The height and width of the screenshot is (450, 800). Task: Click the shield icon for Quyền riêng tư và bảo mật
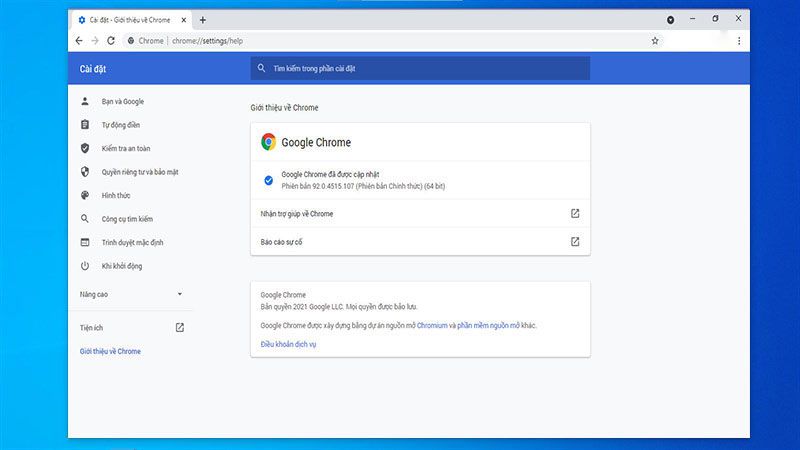point(85,171)
